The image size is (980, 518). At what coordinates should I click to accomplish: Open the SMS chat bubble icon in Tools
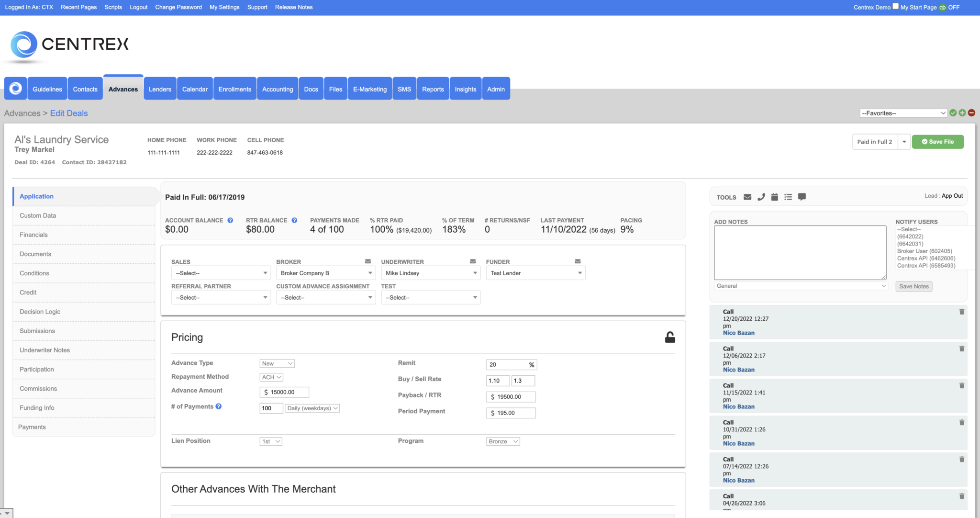[x=802, y=197]
